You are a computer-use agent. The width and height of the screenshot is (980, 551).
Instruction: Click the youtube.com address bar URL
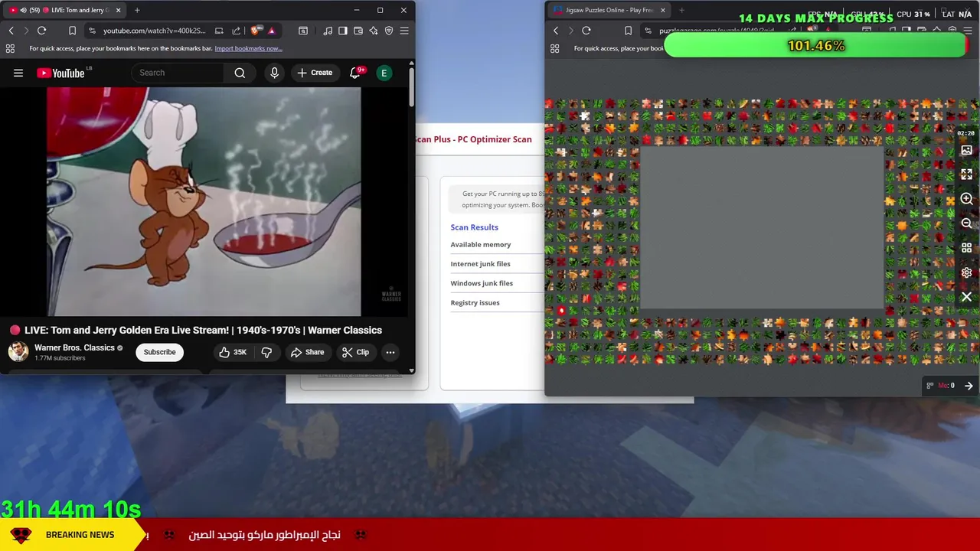(x=154, y=31)
